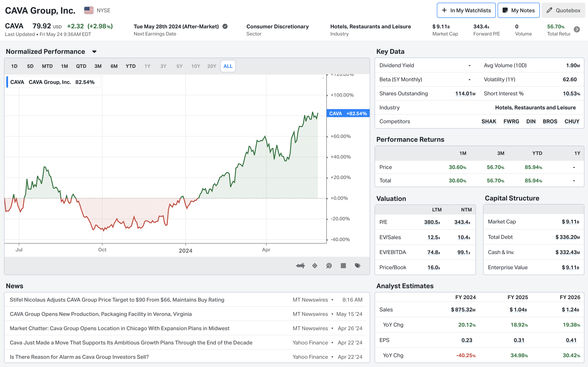Click the note icon in My Notes
The height and width of the screenshot is (367, 588).
(505, 10)
